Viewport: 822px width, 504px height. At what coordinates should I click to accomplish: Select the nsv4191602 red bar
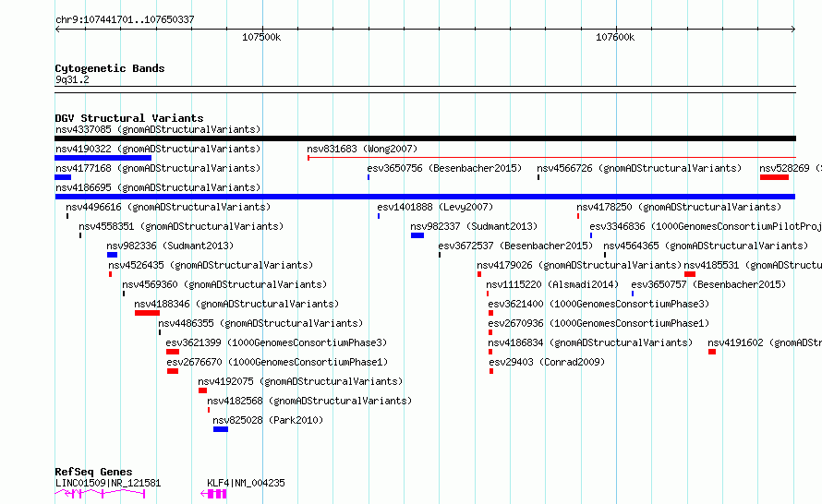point(712,352)
